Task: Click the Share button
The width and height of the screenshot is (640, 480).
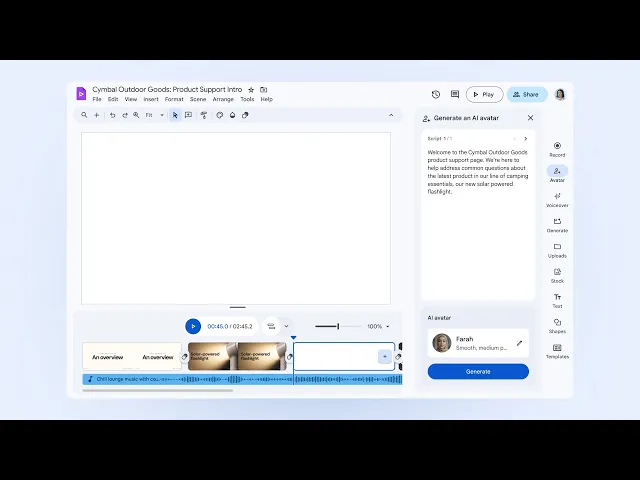Action: (527, 94)
